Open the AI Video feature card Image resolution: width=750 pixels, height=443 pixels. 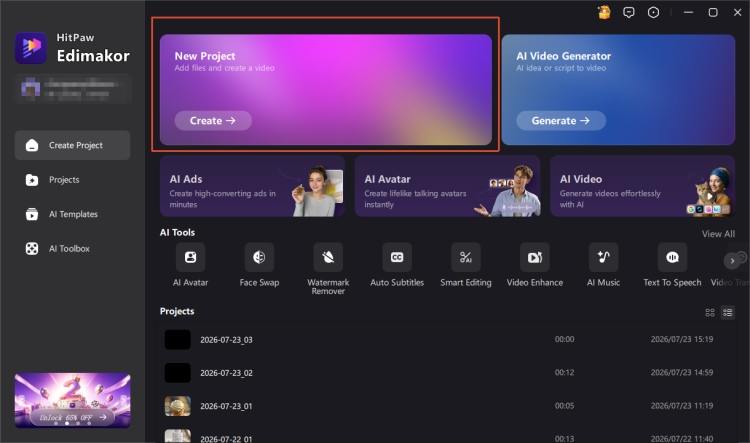click(642, 186)
